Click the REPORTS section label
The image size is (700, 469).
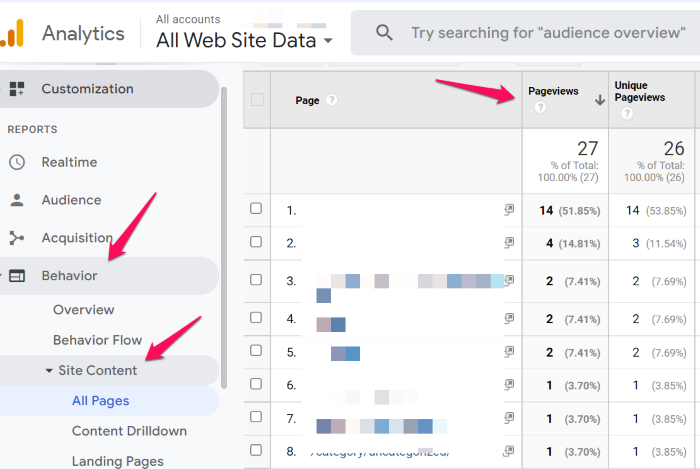(x=33, y=129)
